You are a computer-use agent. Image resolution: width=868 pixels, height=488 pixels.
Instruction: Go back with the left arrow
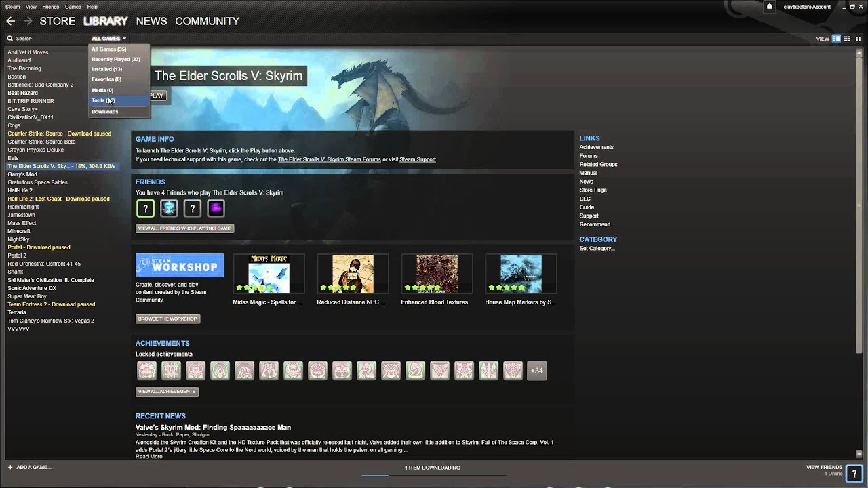tap(10, 21)
